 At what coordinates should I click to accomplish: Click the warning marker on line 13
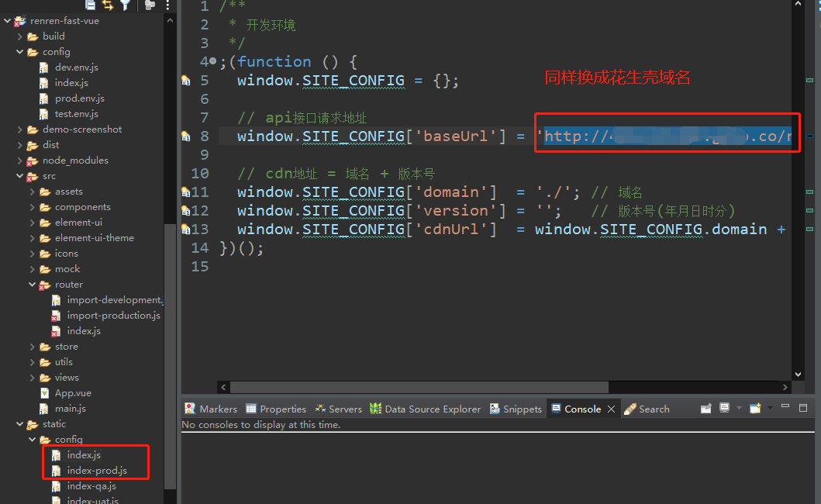(x=186, y=230)
